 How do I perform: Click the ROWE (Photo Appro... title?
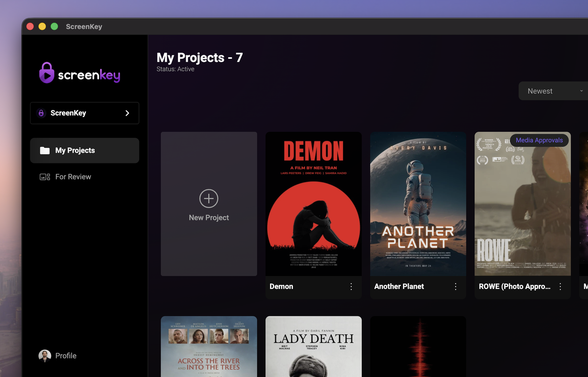coord(514,286)
